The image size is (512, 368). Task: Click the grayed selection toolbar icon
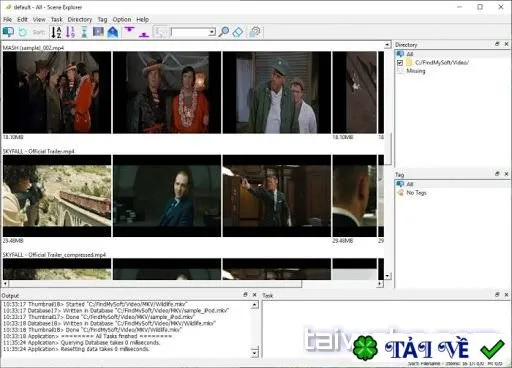[160, 32]
